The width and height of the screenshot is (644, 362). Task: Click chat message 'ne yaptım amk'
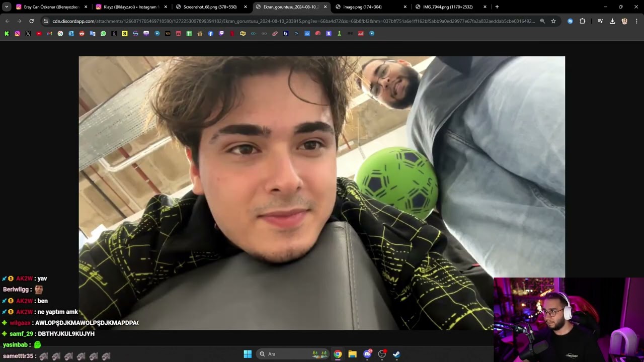[x=58, y=312]
